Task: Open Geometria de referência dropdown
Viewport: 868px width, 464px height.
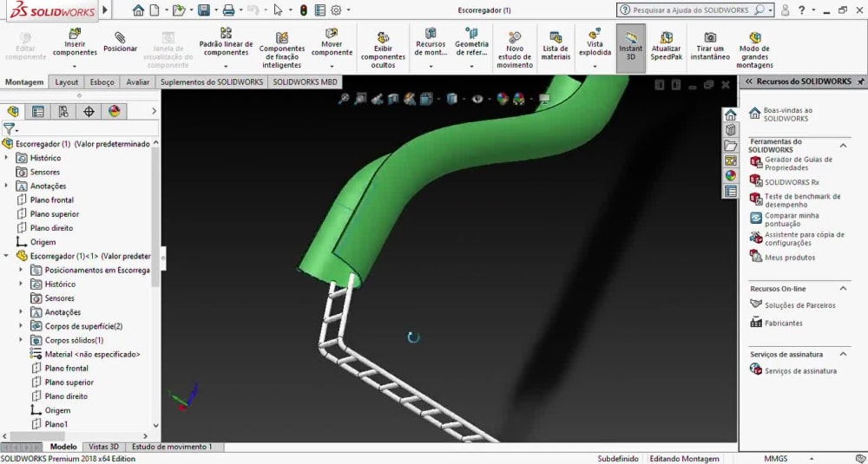Action: pos(471,67)
